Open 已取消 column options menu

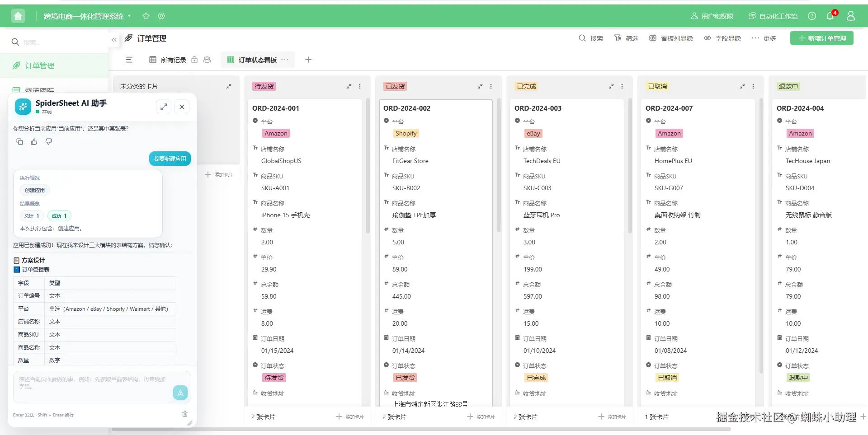753,86
